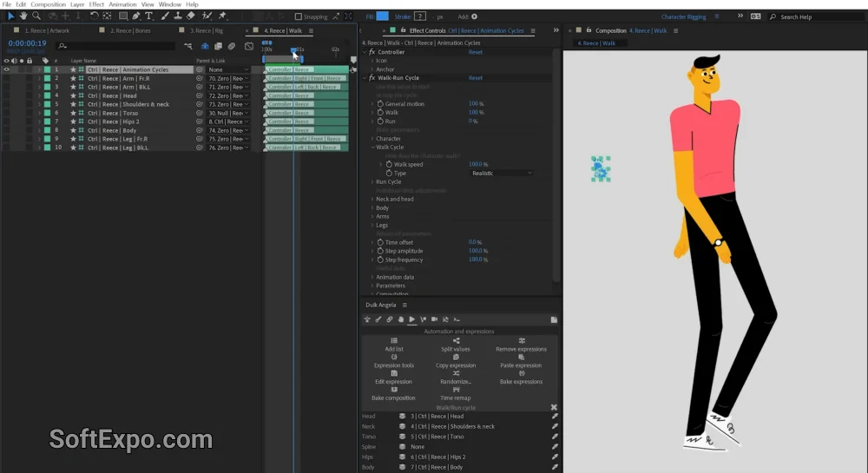Click the Split values icon in Duik
Viewport: 868px width, 473px height.
pyautogui.click(x=456, y=341)
